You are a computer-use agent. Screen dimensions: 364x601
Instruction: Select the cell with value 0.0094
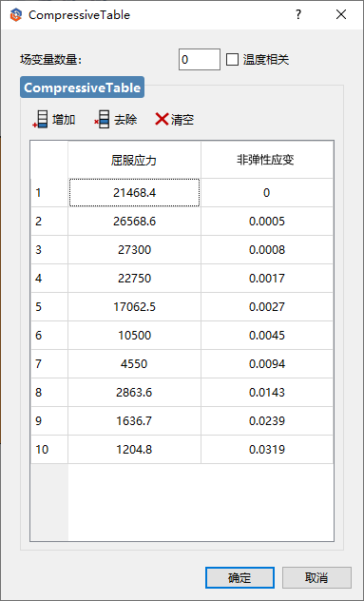(x=267, y=364)
